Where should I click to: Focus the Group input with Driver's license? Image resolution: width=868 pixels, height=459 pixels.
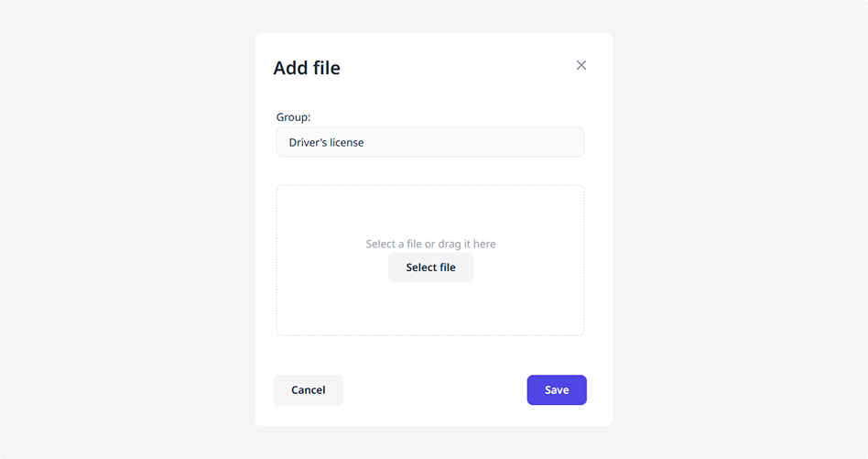(x=429, y=142)
